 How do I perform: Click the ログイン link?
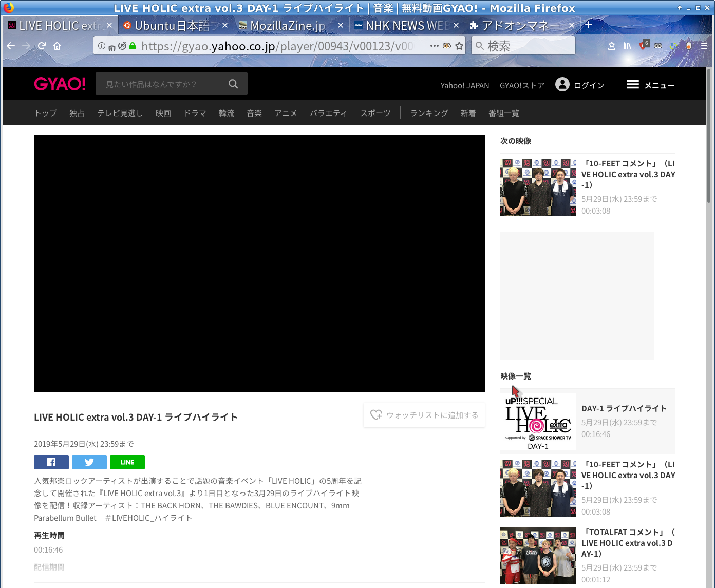589,85
